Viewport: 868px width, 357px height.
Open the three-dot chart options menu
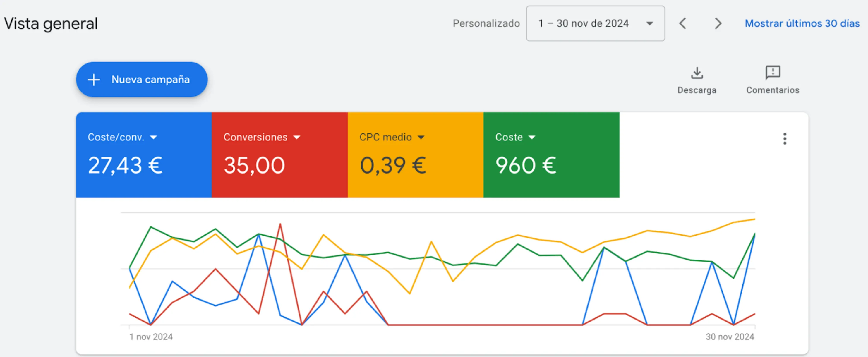(785, 139)
